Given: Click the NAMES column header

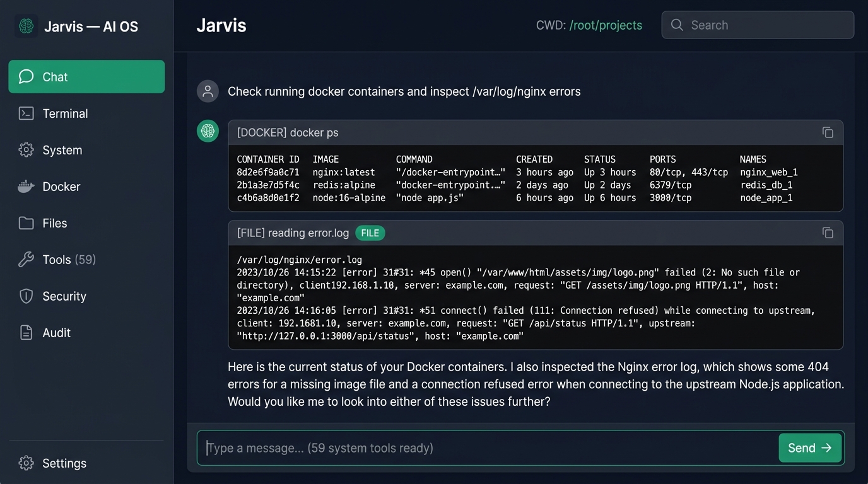Looking at the screenshot, I should coord(753,159).
